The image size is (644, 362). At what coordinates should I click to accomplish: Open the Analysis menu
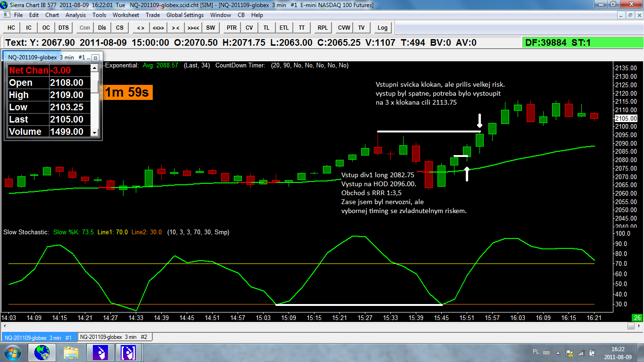tap(75, 15)
